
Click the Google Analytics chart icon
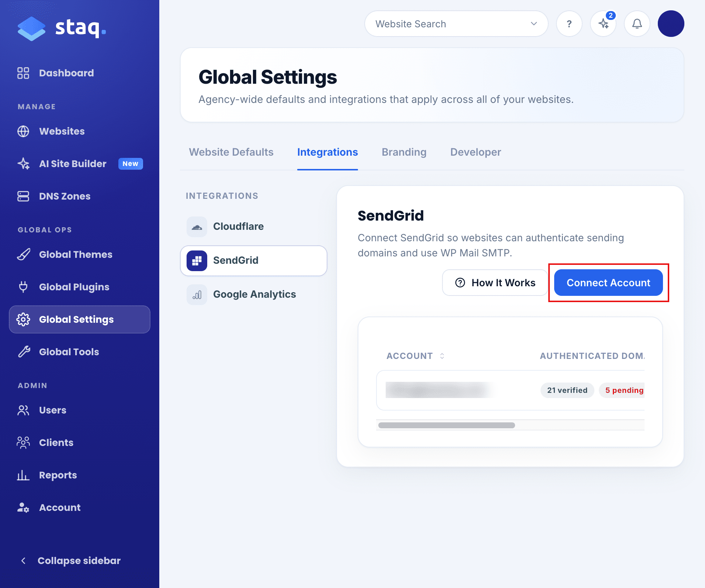(x=197, y=294)
